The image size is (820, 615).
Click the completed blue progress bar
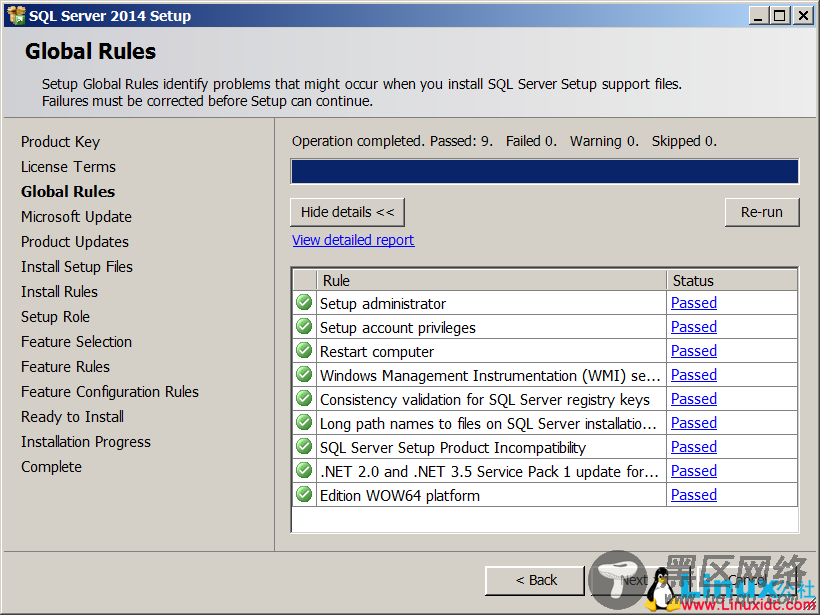click(544, 172)
